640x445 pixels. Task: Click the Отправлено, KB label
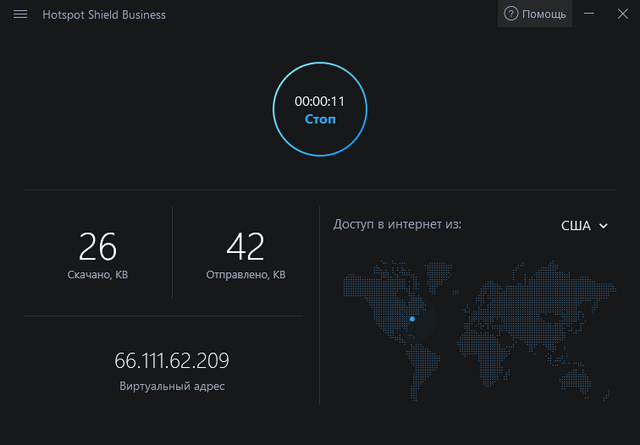[245, 274]
